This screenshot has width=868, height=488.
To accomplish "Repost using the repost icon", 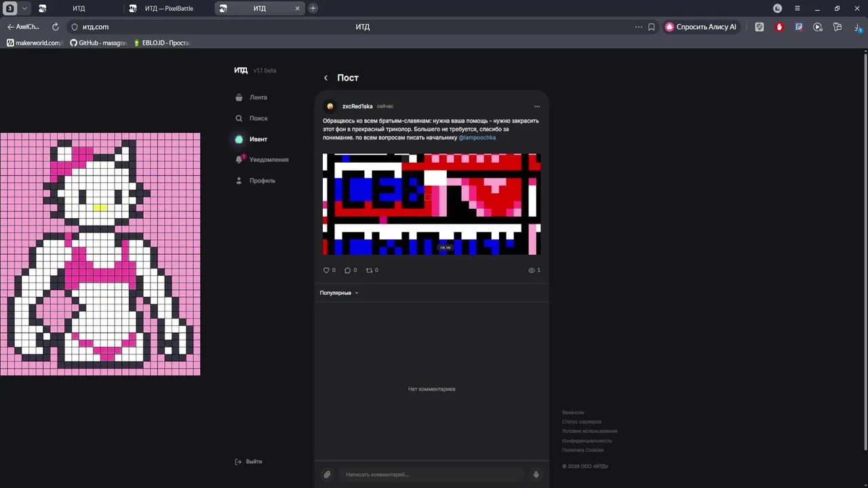I will click(370, 270).
